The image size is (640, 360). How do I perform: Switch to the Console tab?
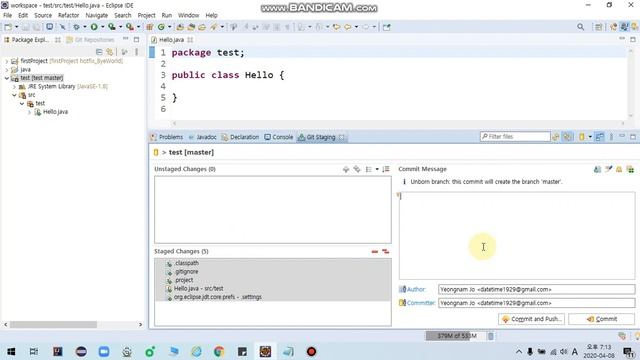click(x=279, y=137)
